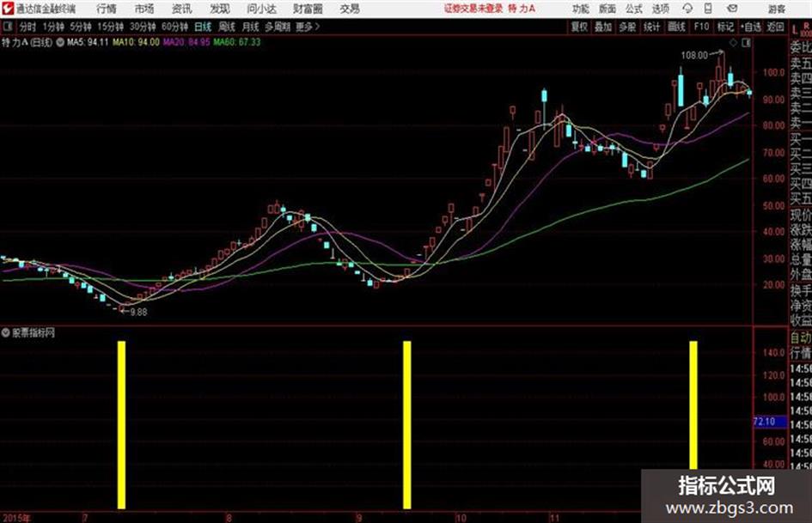
Task: Click the 返回 back button
Action: coord(775,27)
